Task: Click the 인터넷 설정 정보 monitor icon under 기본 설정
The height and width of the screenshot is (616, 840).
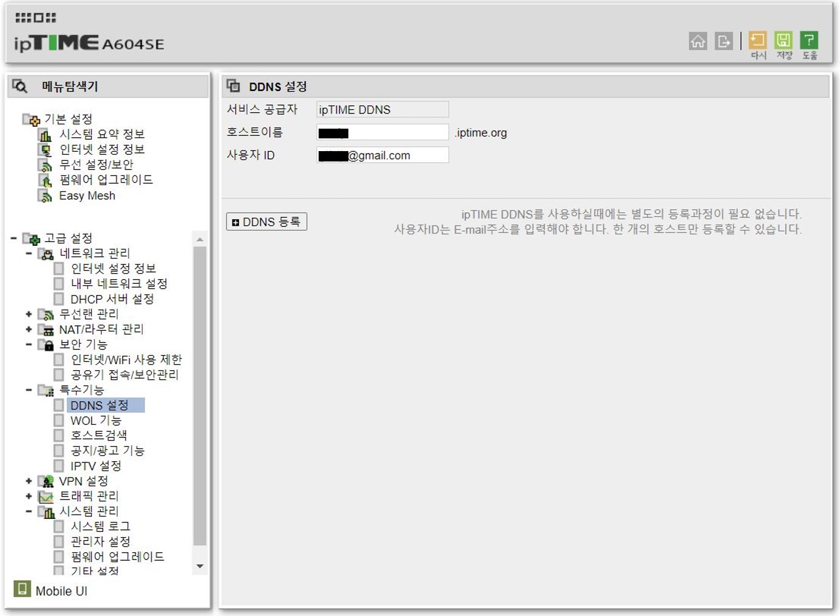Action: click(46, 150)
